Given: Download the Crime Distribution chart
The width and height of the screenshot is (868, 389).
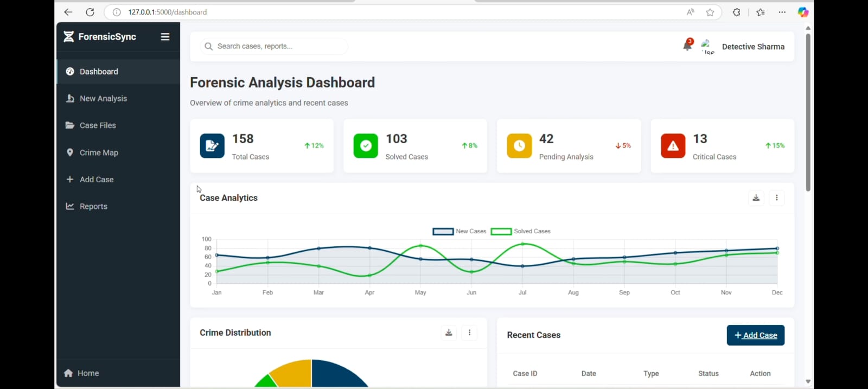Looking at the screenshot, I should (449, 333).
